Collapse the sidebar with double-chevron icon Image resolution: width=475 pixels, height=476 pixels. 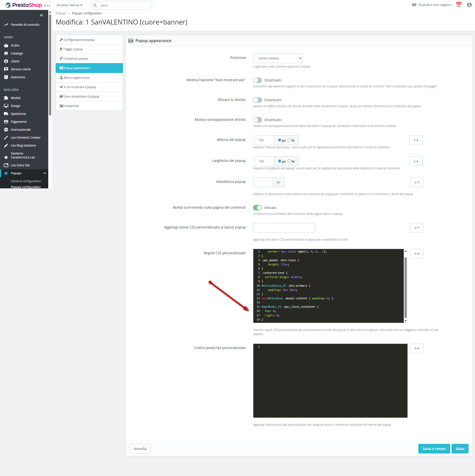click(x=41, y=15)
